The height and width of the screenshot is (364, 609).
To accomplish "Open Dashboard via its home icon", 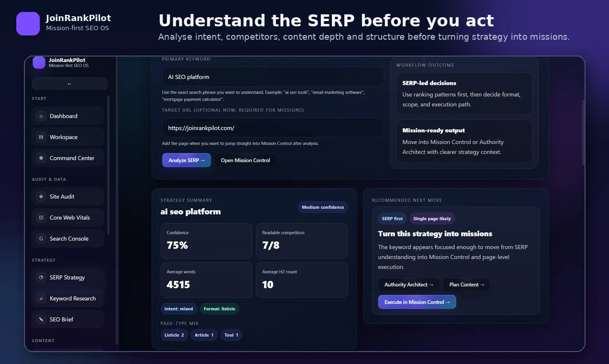I will (x=41, y=116).
